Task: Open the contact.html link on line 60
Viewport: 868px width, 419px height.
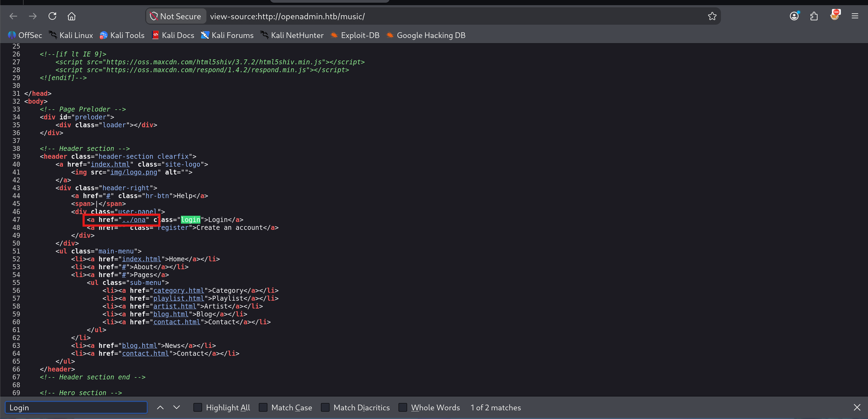Action: coord(177,322)
